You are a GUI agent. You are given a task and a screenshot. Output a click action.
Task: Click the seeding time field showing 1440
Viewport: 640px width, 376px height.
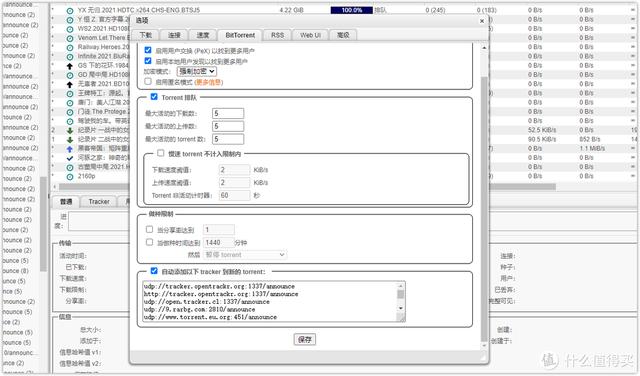click(219, 243)
